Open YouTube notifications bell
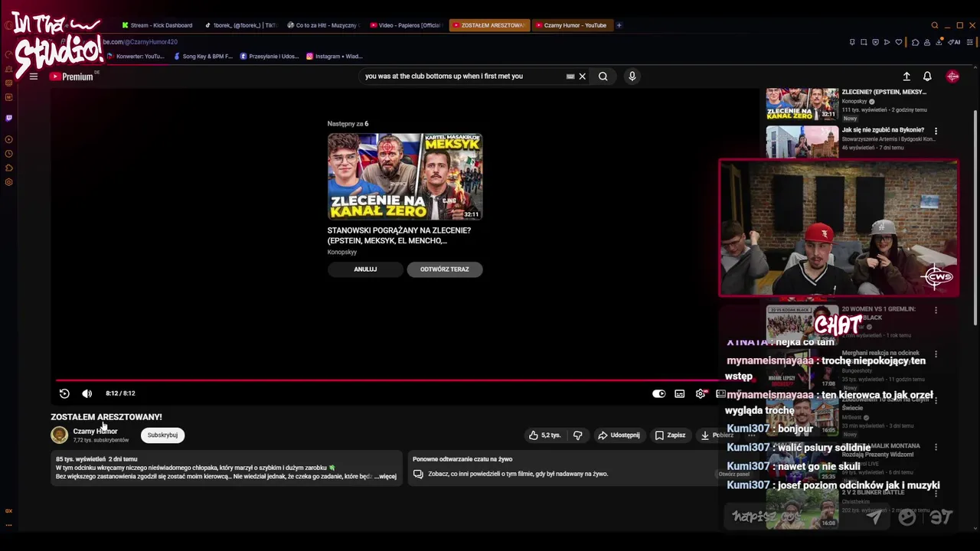The height and width of the screenshot is (551, 980). click(927, 77)
